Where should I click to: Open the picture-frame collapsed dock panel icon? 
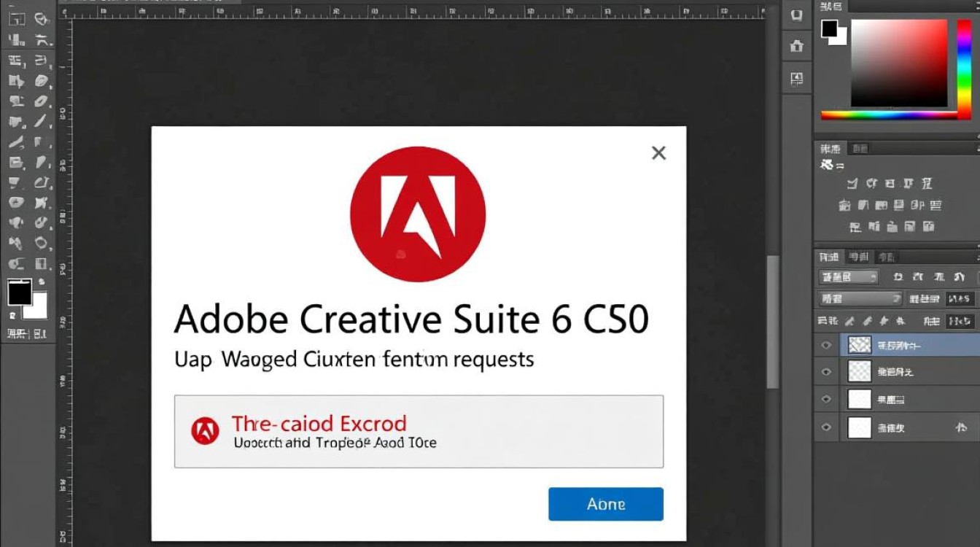click(796, 78)
